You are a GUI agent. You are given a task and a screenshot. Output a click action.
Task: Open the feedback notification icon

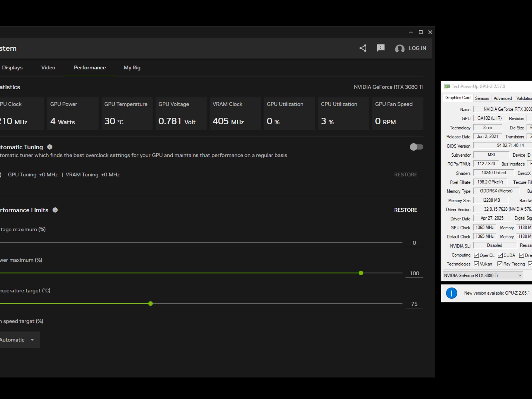[381, 48]
